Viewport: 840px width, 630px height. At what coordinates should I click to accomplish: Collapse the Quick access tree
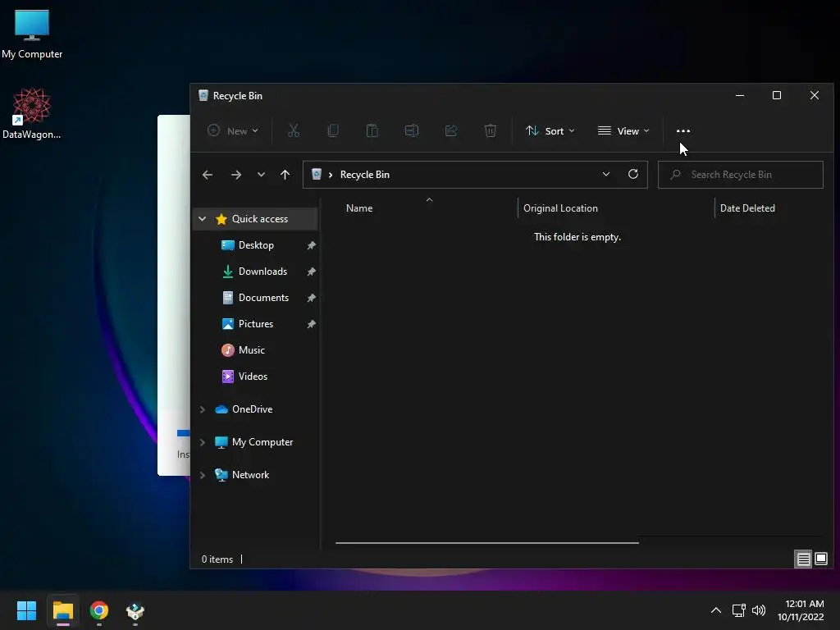point(202,218)
